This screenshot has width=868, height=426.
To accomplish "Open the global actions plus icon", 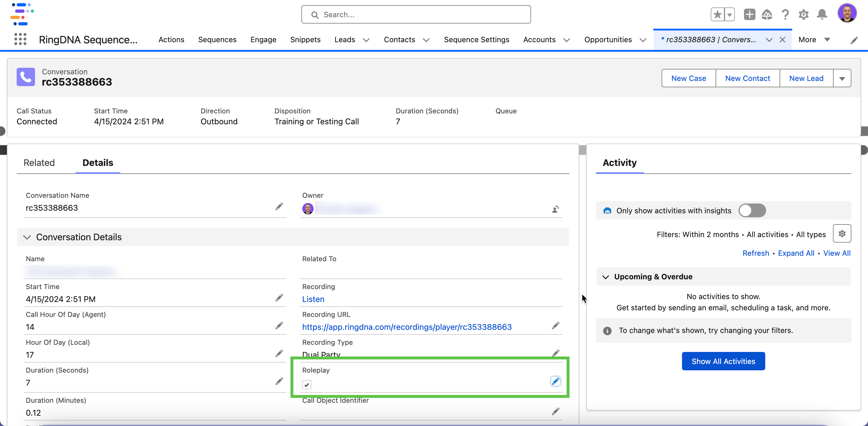I will pyautogui.click(x=749, y=14).
